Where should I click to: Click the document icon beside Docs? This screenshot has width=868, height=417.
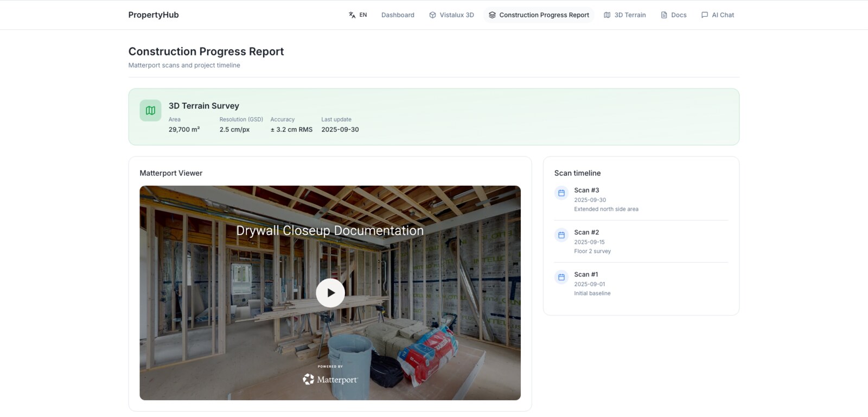[664, 15]
